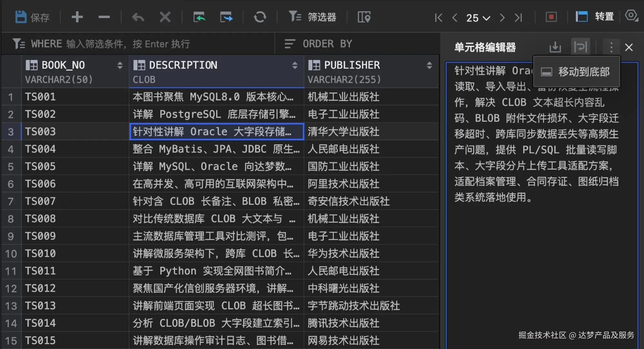Open the three-dot menu in cell editor
The width and height of the screenshot is (644, 349).
point(611,47)
